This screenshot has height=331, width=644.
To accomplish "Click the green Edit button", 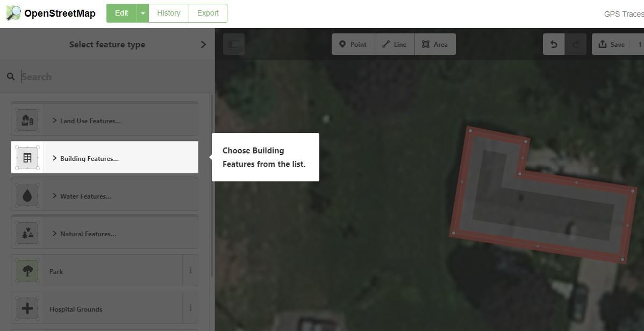I will coord(121,13).
